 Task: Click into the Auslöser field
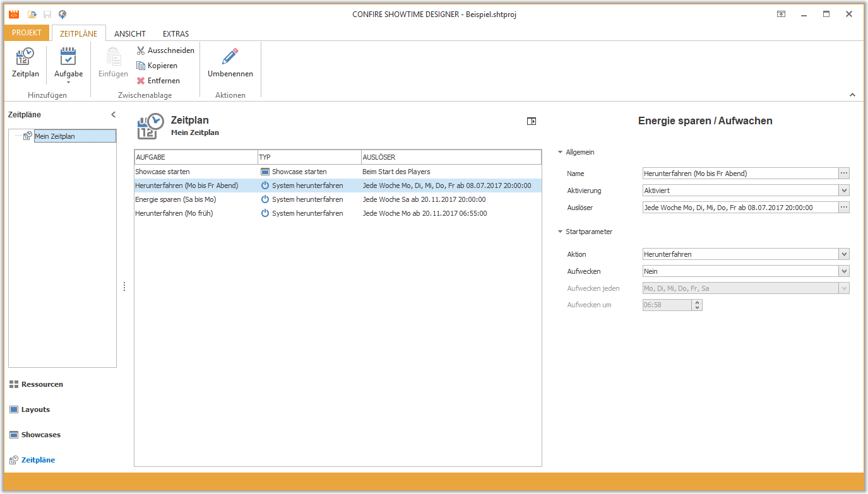[740, 208]
